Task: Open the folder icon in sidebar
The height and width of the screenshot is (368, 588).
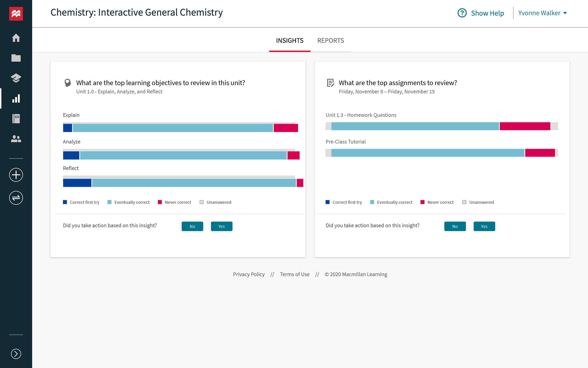Action: click(16, 58)
